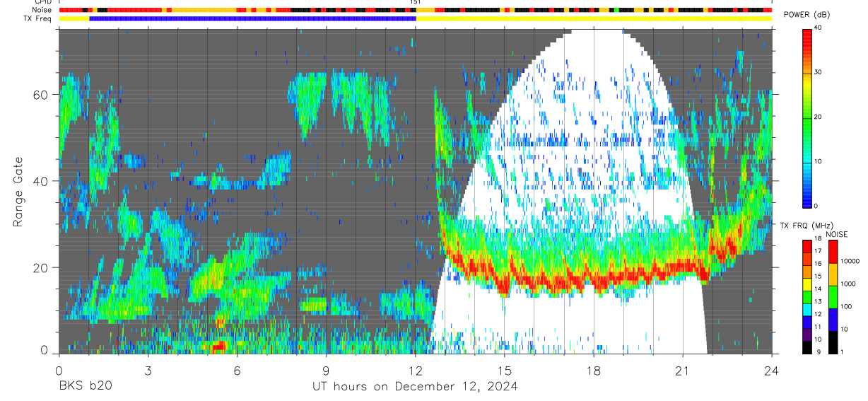Click the range gate 60 y-axis label
Image resolution: width=868 pixels, height=401 pixels.
click(41, 94)
